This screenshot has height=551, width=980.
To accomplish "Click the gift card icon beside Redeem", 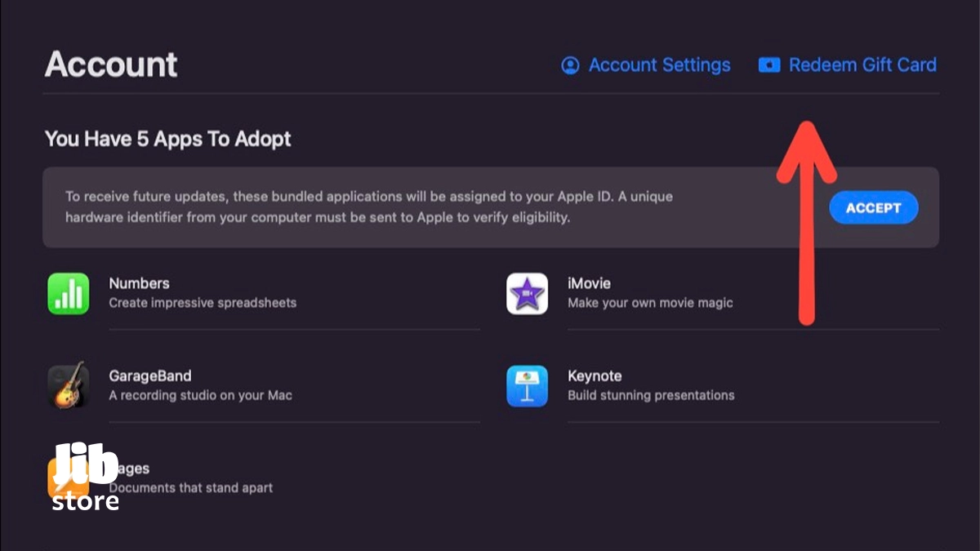I will tap(768, 65).
